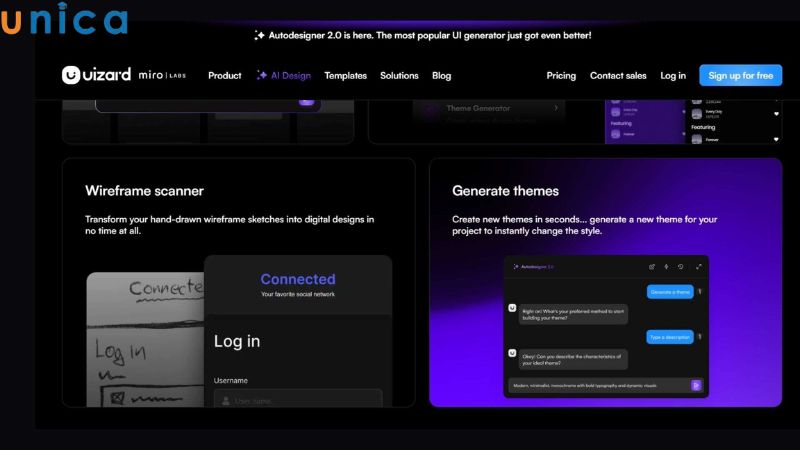Open the Product menu
The height and width of the screenshot is (450, 800).
pyautogui.click(x=224, y=76)
